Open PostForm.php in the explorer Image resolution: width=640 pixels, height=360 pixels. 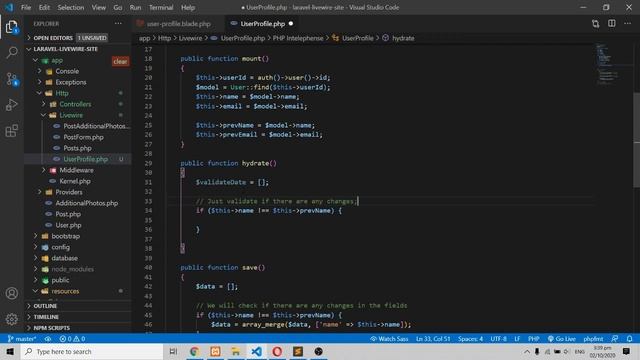click(83, 137)
